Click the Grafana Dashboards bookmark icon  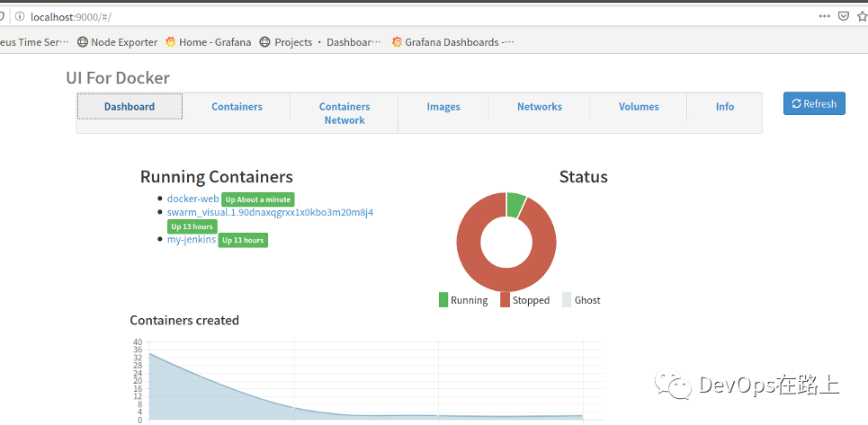[x=397, y=42]
